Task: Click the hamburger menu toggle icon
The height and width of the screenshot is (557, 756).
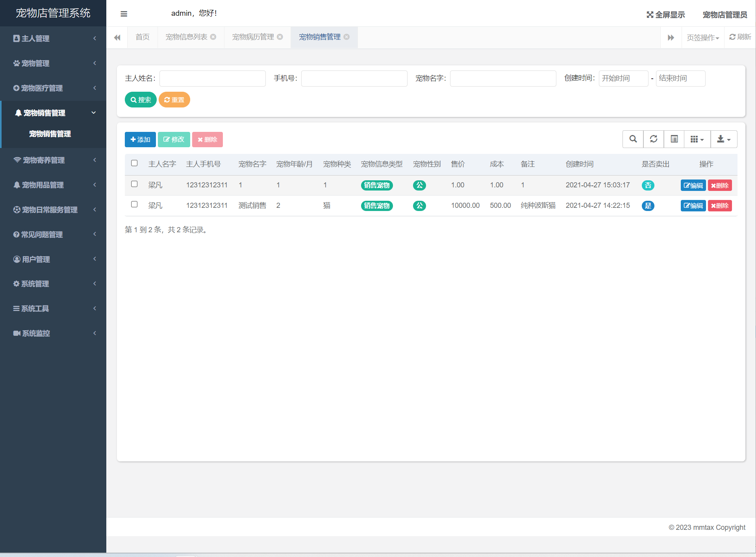Action: point(124,14)
